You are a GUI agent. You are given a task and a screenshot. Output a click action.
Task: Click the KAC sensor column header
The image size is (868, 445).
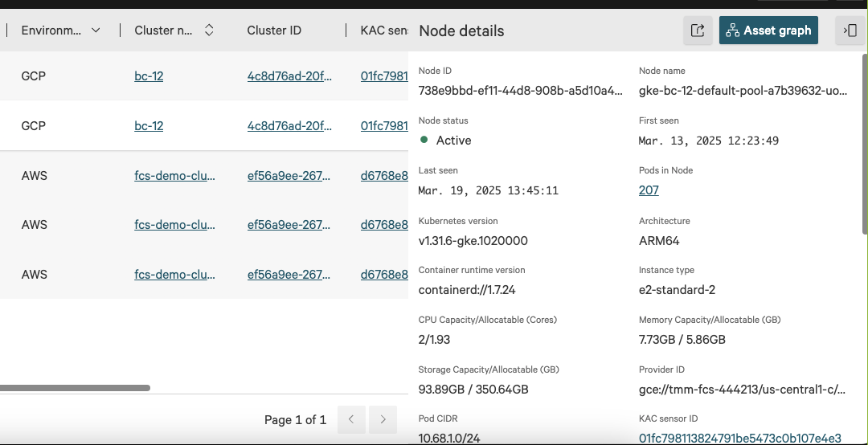[x=384, y=31]
